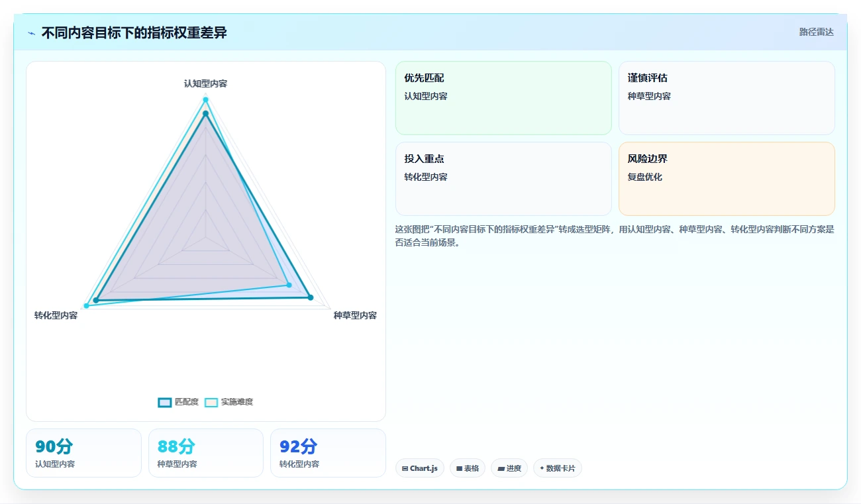
Task: Click the 路径雷达 label in the header
Action: [x=816, y=32]
